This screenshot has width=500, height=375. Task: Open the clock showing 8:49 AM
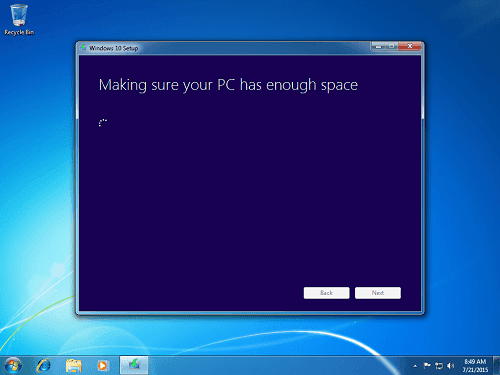(x=475, y=366)
